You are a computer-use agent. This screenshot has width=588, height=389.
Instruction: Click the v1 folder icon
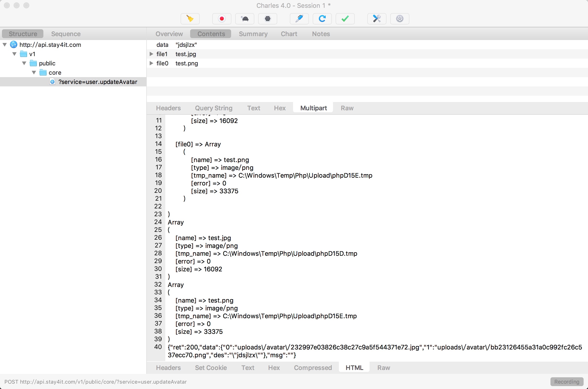23,54
